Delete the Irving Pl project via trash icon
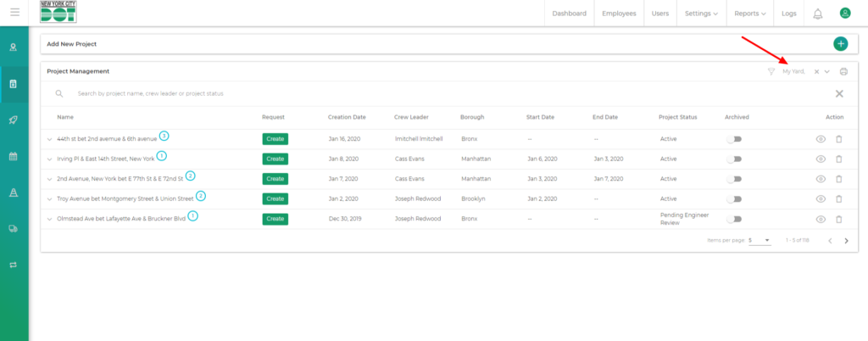This screenshot has width=868, height=341. click(838, 159)
